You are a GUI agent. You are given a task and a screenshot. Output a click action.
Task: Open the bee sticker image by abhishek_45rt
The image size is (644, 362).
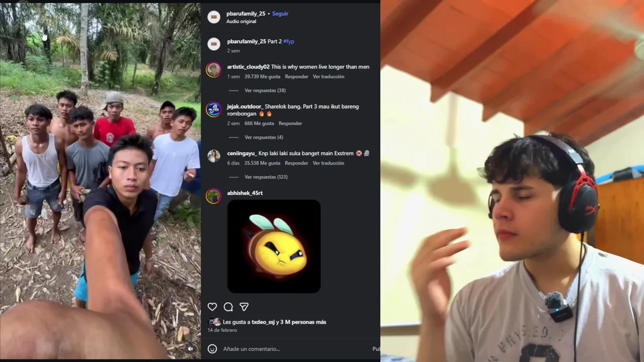point(274,246)
